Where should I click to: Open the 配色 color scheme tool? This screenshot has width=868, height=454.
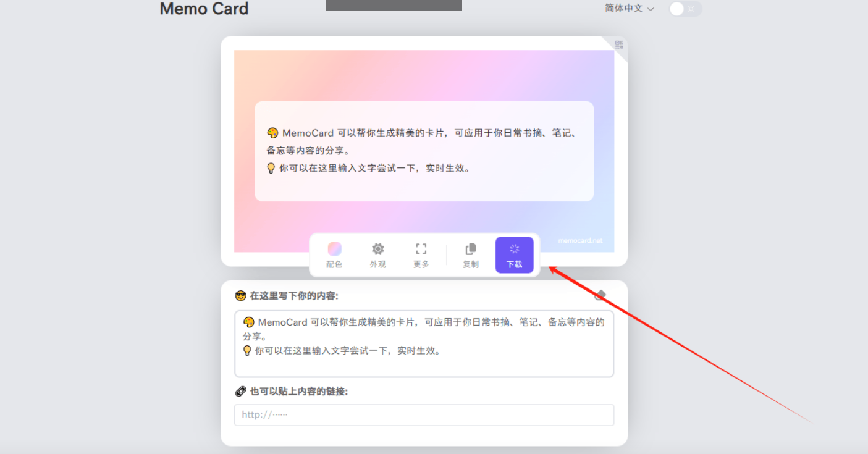pos(334,254)
